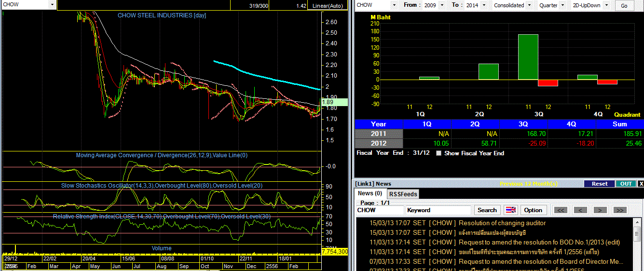
Task: Toggle the Show Fiscal Year End checkbox
Action: coord(438,153)
